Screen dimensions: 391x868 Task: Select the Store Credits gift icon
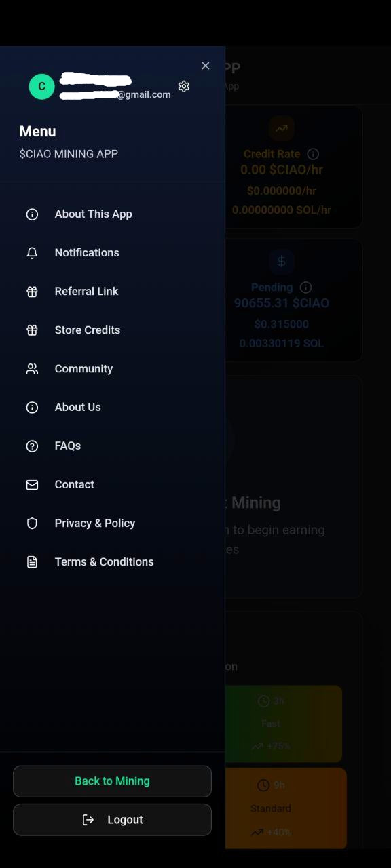[32, 330]
